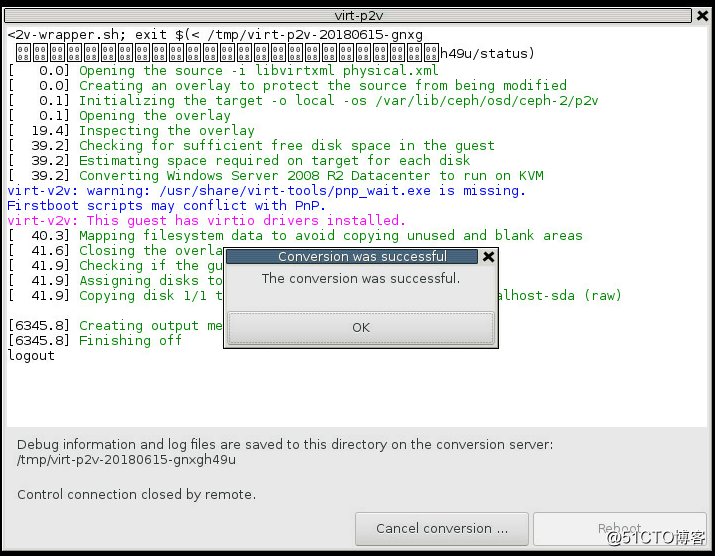The height and width of the screenshot is (556, 715).
Task: Click the 'This guest has virtio drivers installed.' line
Action: (206, 221)
